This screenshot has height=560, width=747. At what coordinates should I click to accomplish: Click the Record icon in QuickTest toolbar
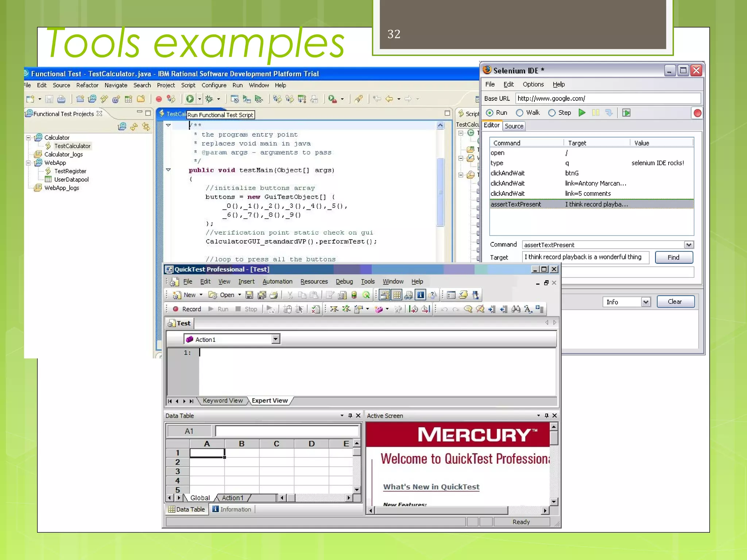(175, 309)
